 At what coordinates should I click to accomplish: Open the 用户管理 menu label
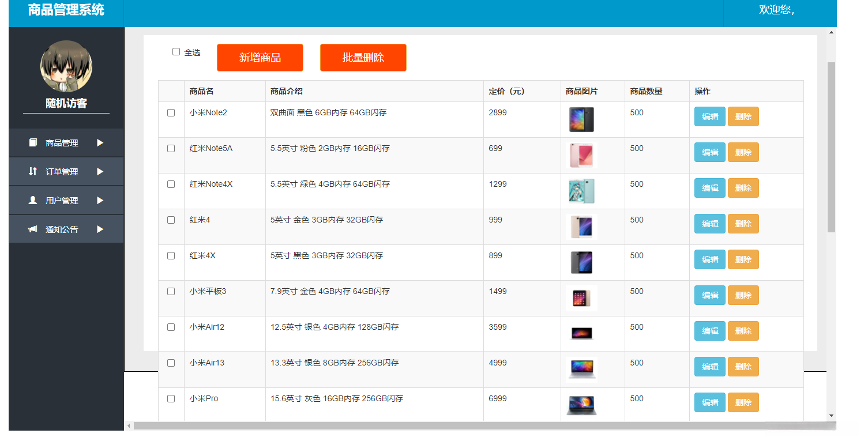coord(62,201)
